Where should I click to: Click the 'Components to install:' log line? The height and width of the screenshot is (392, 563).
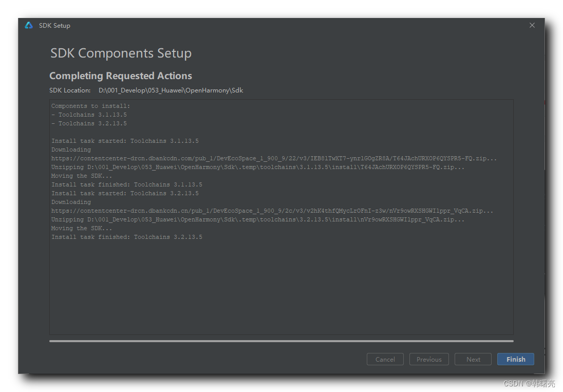pos(91,106)
